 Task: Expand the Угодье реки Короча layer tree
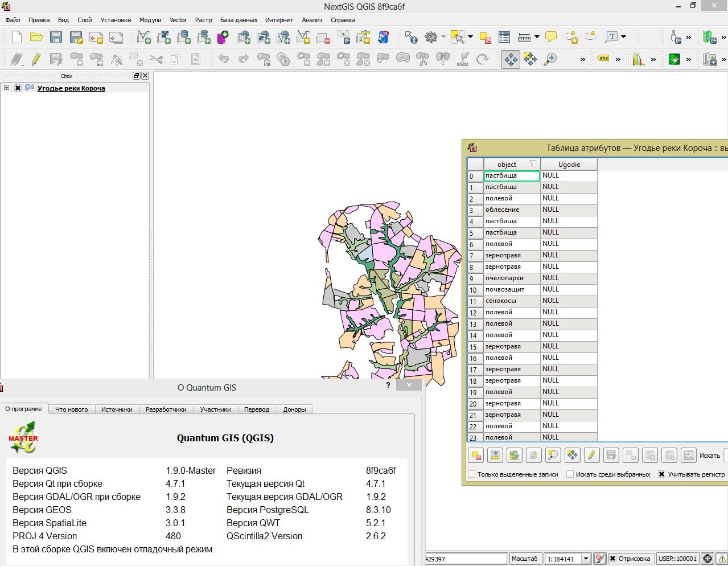(x=6, y=88)
